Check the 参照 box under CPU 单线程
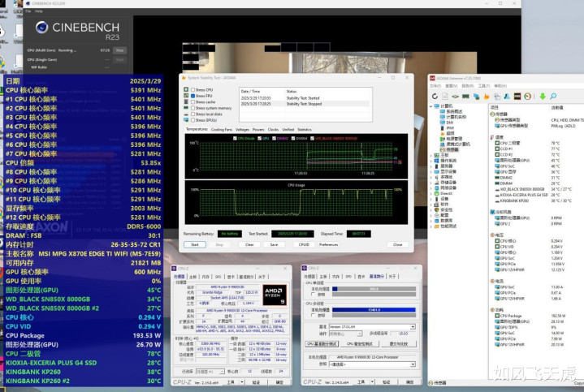This screenshot has width=584, height=392. click(313, 294)
